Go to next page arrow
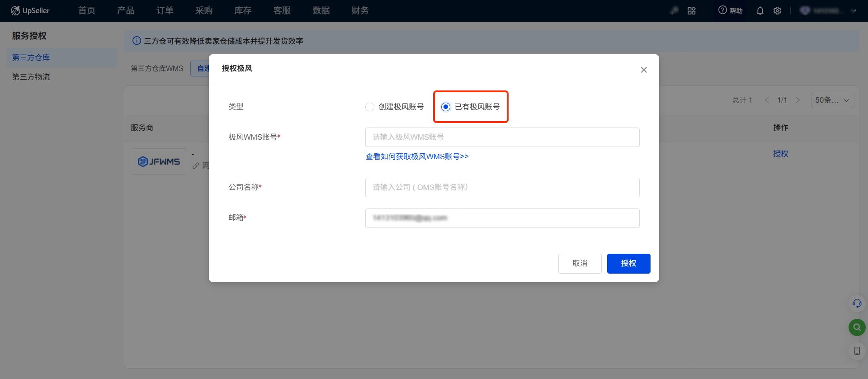The width and height of the screenshot is (868, 379). click(x=798, y=100)
